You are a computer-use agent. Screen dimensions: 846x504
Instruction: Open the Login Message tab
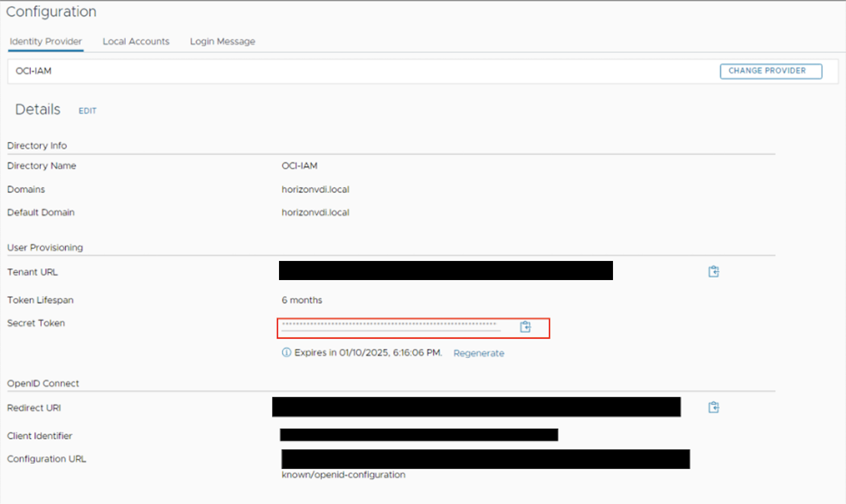point(222,41)
